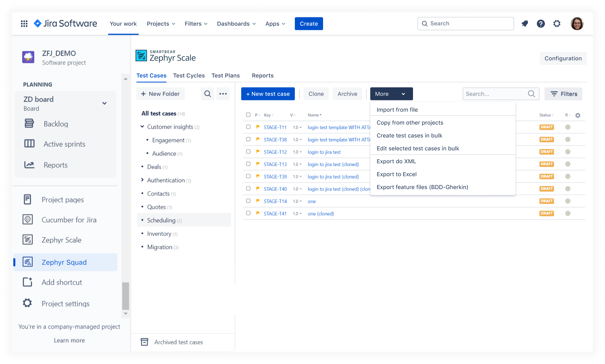
Task: Open the Filters dropdown in top navigation
Action: coord(196,24)
